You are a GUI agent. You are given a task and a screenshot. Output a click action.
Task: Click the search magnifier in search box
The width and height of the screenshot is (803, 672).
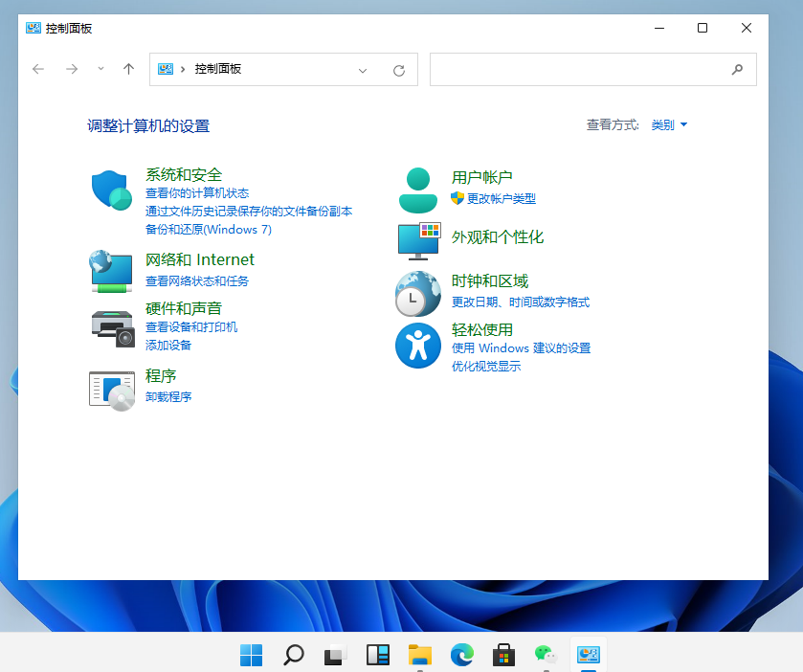pyautogui.click(x=736, y=69)
